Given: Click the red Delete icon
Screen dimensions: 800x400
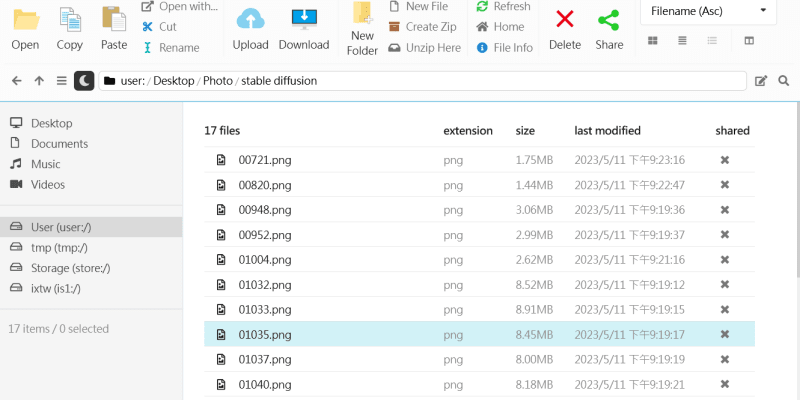Looking at the screenshot, I should click(565, 20).
